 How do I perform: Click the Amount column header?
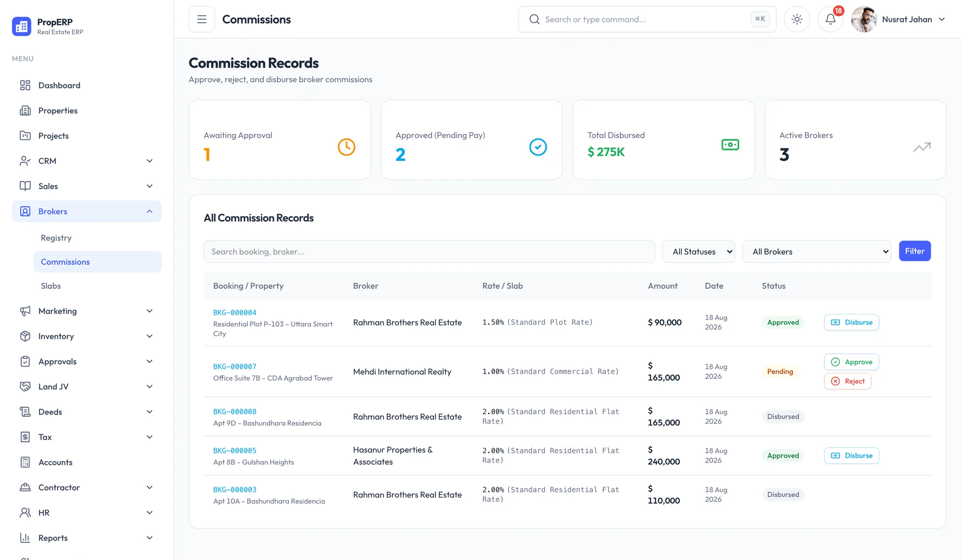[x=663, y=286]
